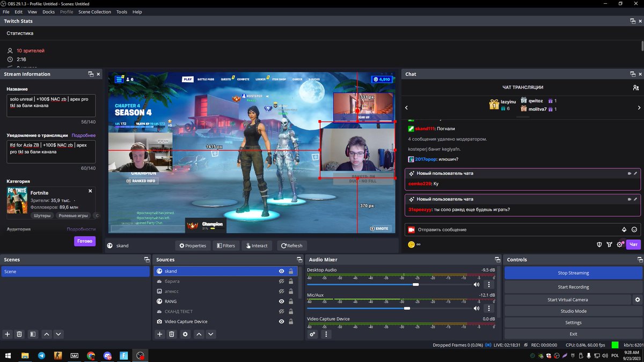Open Telegram from the Windows taskbar
644x362 pixels.
click(x=41, y=355)
